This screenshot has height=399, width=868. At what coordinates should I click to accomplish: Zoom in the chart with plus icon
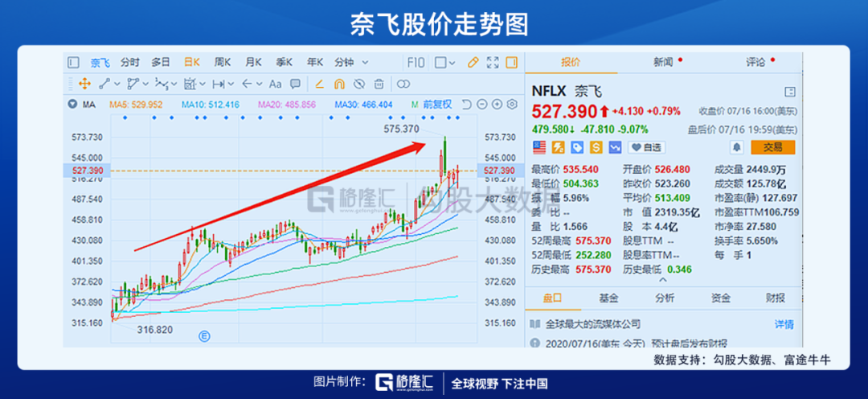pos(497,105)
